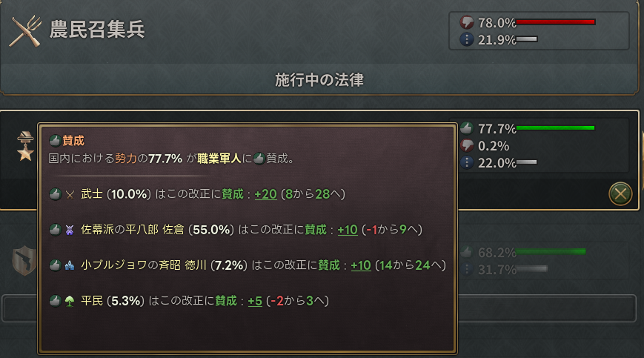644x358 pixels.
Task: Select the helmet and star law icon
Action: [26, 146]
